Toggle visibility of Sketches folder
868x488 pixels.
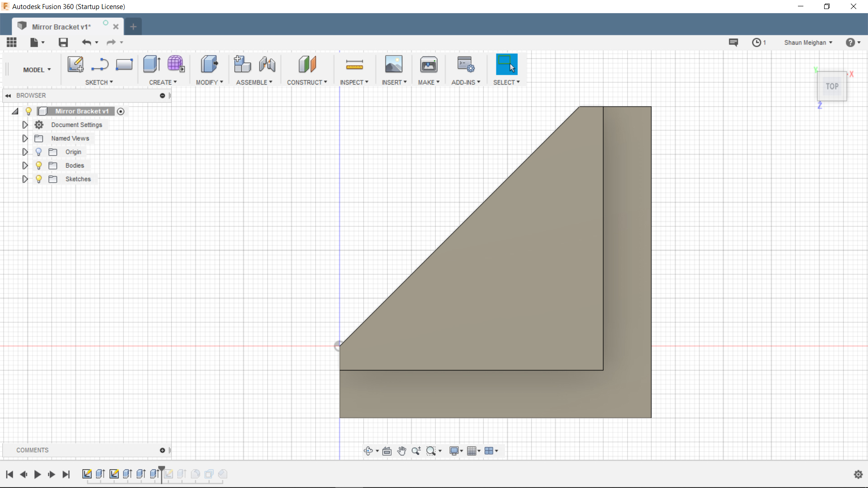coord(39,179)
